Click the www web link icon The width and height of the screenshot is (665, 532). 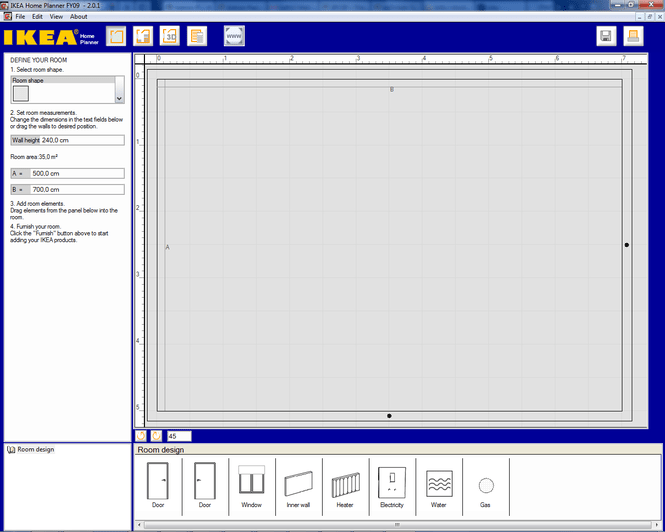234,36
